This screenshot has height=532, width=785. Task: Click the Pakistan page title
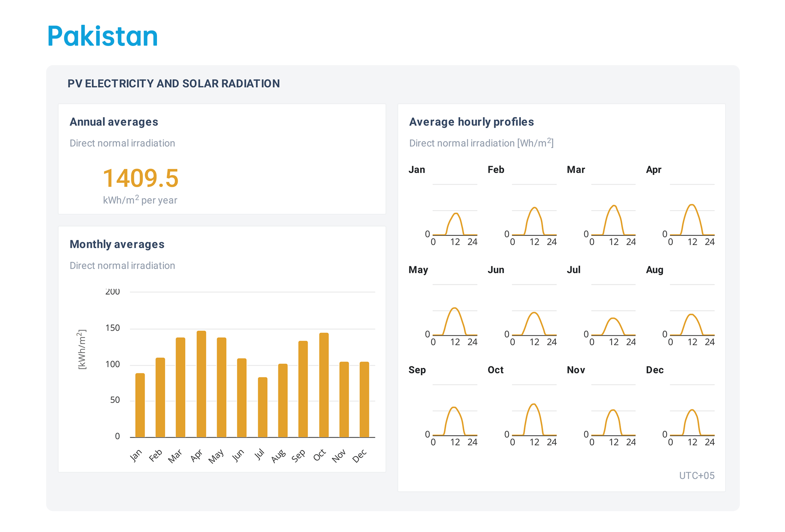(102, 36)
